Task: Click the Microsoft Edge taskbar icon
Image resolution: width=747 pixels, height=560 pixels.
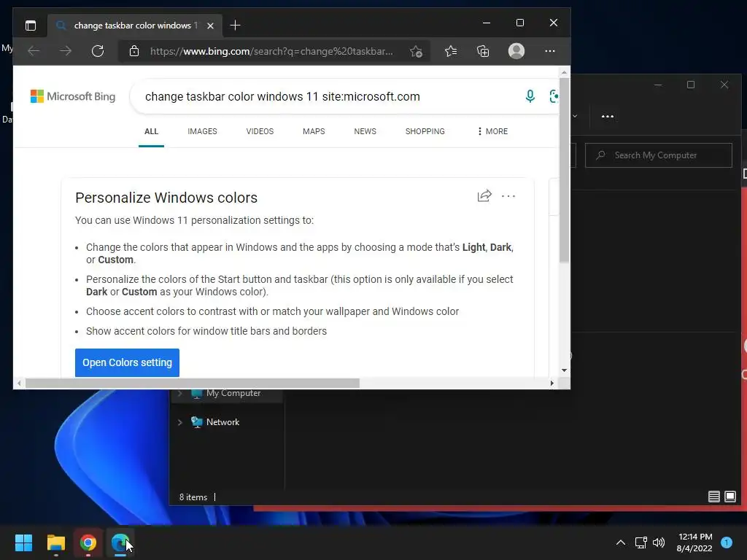Action: coord(120,542)
